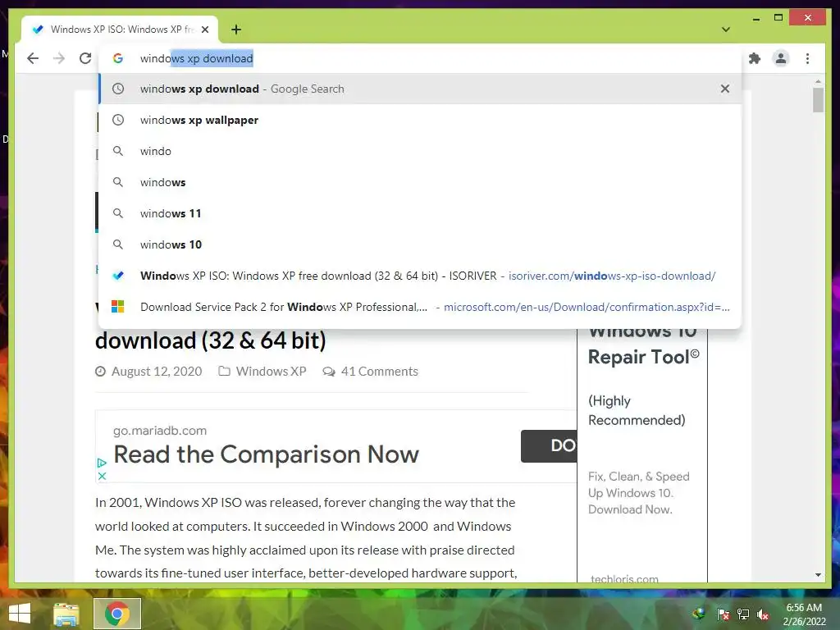
Task: Click the dark 'DO' button in the ad
Action: [x=549, y=445]
